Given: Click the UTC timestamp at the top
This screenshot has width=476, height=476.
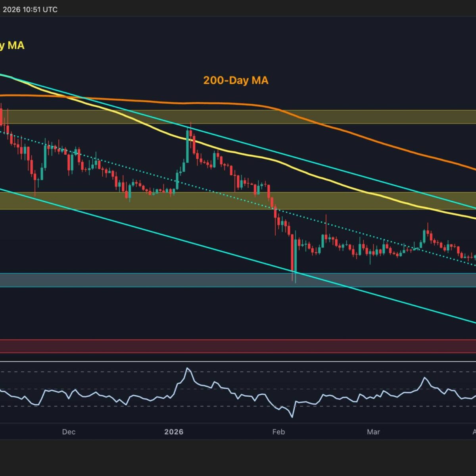Looking at the screenshot, I should coord(30,9).
